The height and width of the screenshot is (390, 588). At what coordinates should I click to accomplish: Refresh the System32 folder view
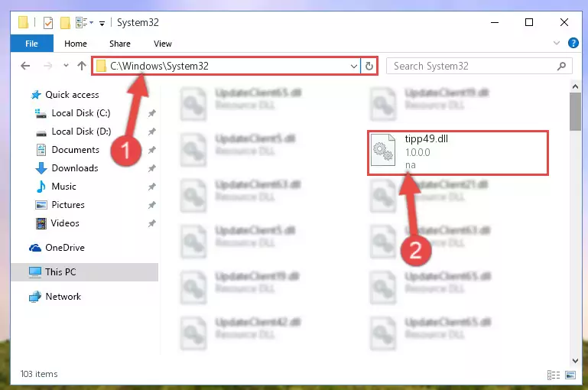pyautogui.click(x=369, y=67)
